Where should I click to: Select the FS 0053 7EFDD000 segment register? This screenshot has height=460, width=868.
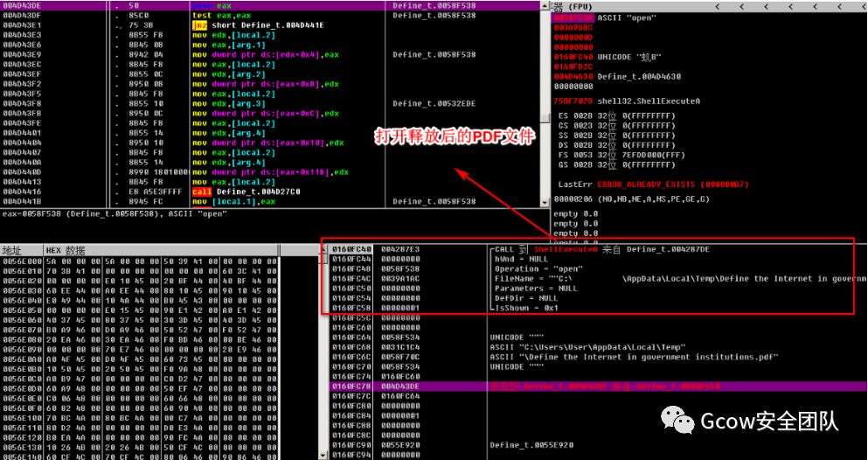(x=621, y=155)
